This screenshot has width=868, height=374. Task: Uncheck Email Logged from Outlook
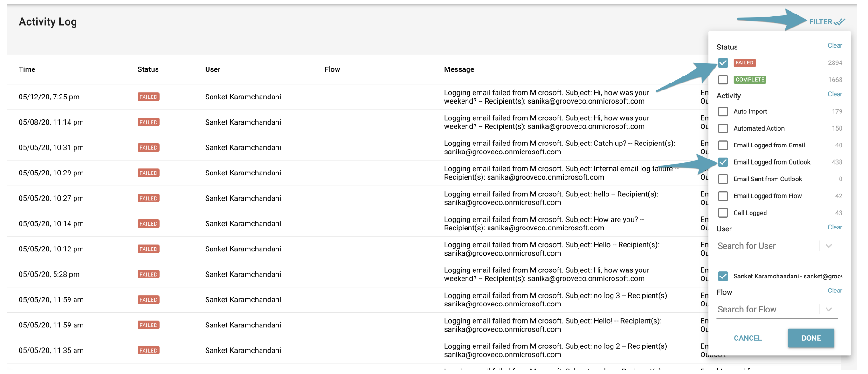[723, 162]
